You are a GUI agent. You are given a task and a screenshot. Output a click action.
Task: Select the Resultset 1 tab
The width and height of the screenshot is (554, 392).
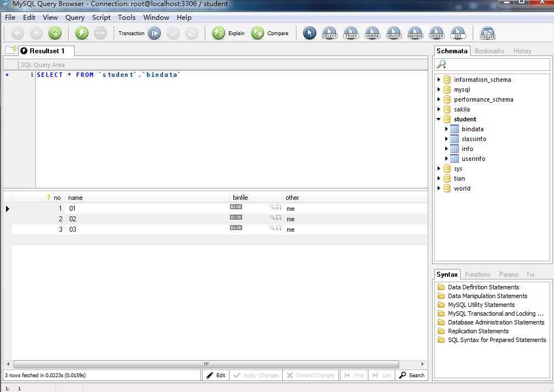[x=46, y=51]
